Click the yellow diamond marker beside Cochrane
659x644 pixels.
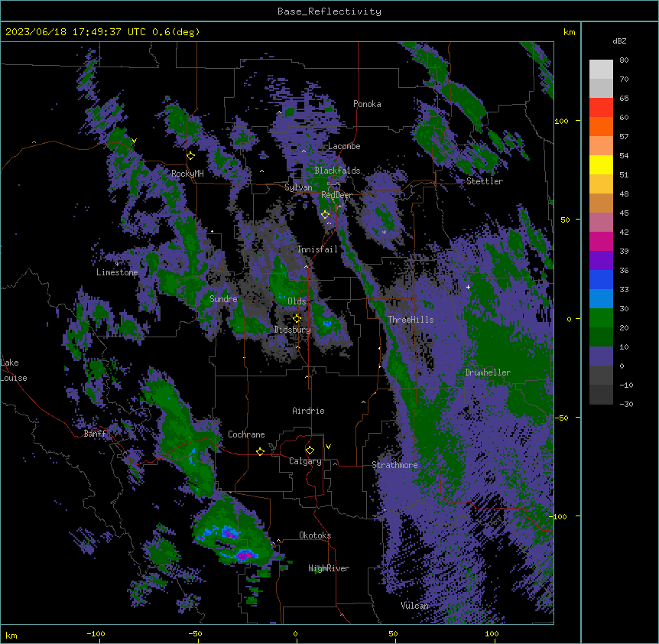(260, 451)
